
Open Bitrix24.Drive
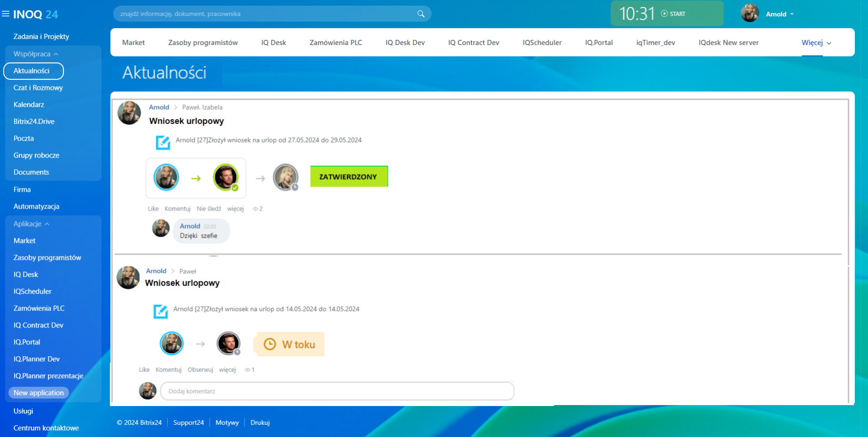click(x=34, y=122)
